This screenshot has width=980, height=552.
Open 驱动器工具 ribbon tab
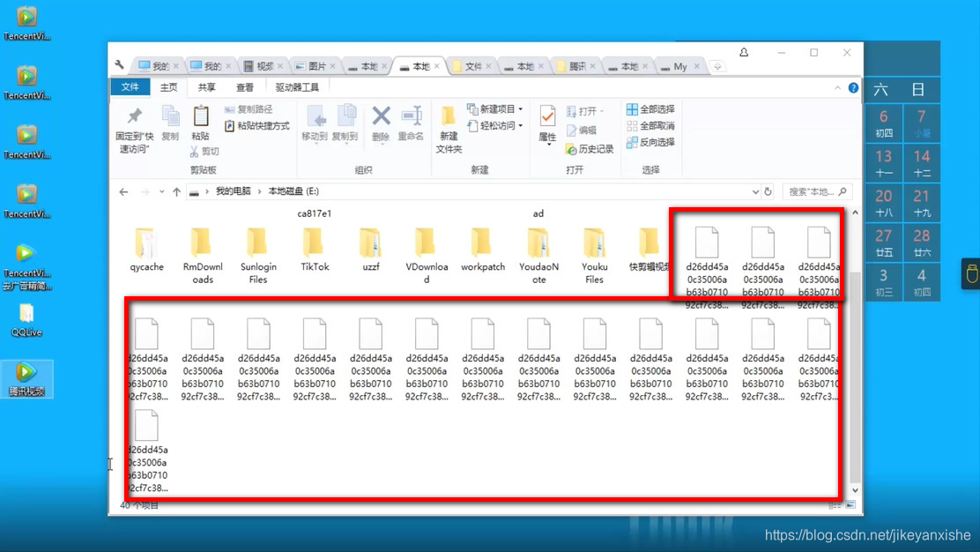click(297, 87)
